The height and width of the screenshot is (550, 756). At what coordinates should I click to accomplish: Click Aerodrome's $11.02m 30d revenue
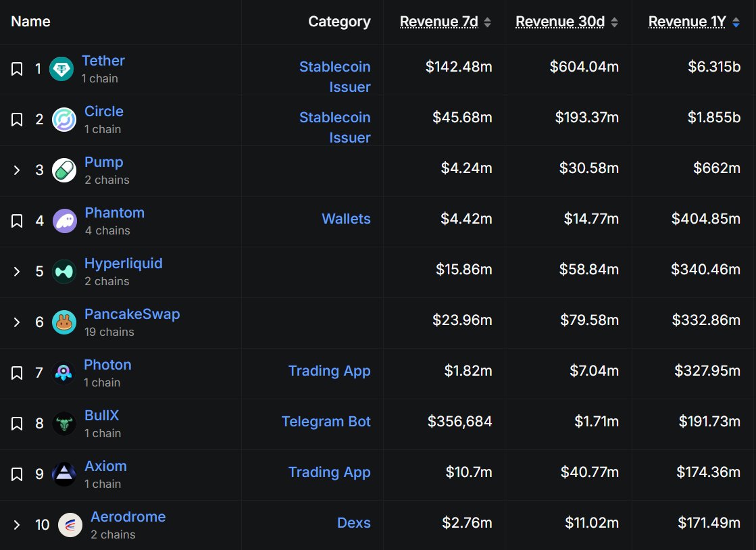click(592, 523)
